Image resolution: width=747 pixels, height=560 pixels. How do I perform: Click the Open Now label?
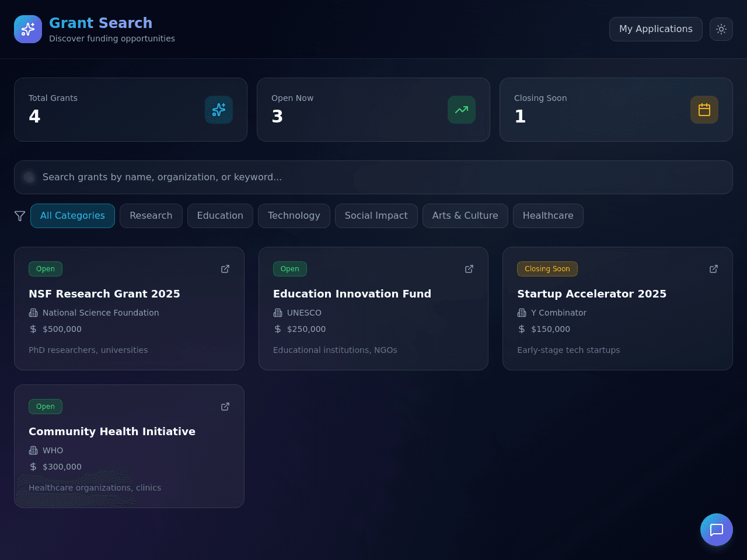click(292, 98)
